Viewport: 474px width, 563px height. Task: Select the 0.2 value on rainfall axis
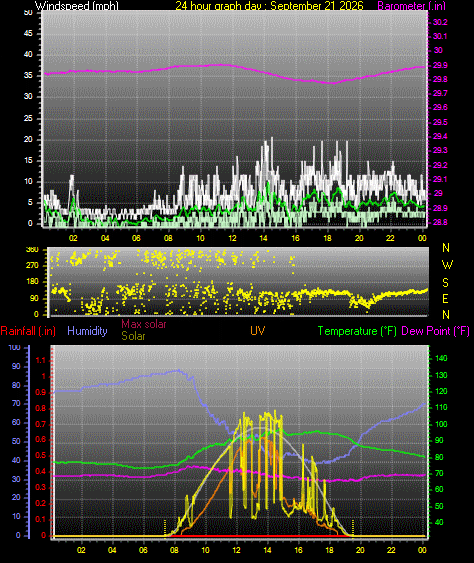pyautogui.click(x=41, y=503)
